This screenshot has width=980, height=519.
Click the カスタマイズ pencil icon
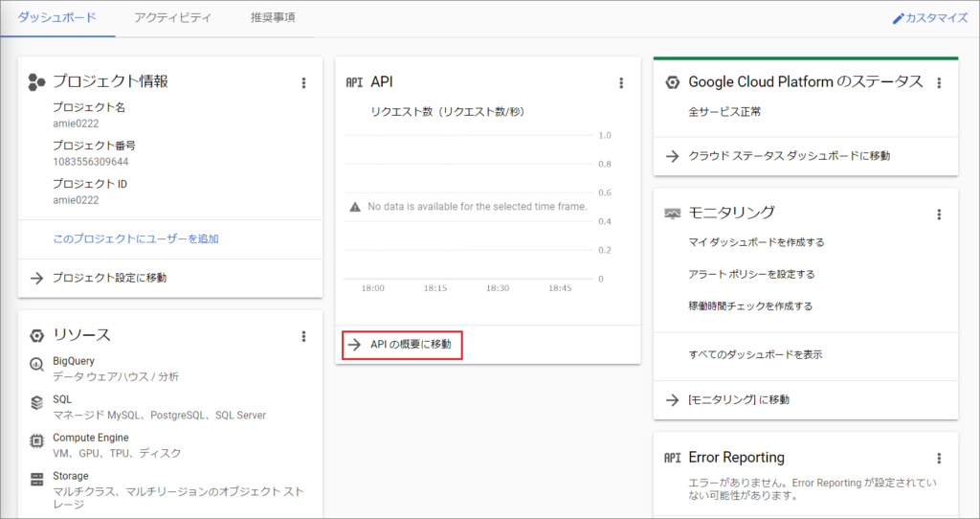click(898, 18)
